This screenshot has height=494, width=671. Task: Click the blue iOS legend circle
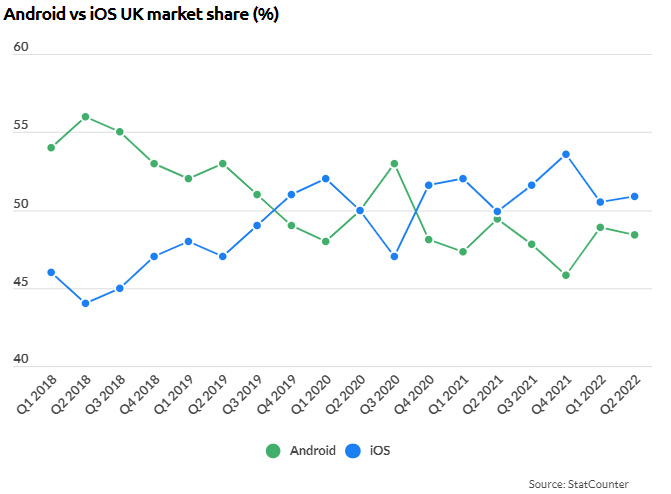coord(353,451)
